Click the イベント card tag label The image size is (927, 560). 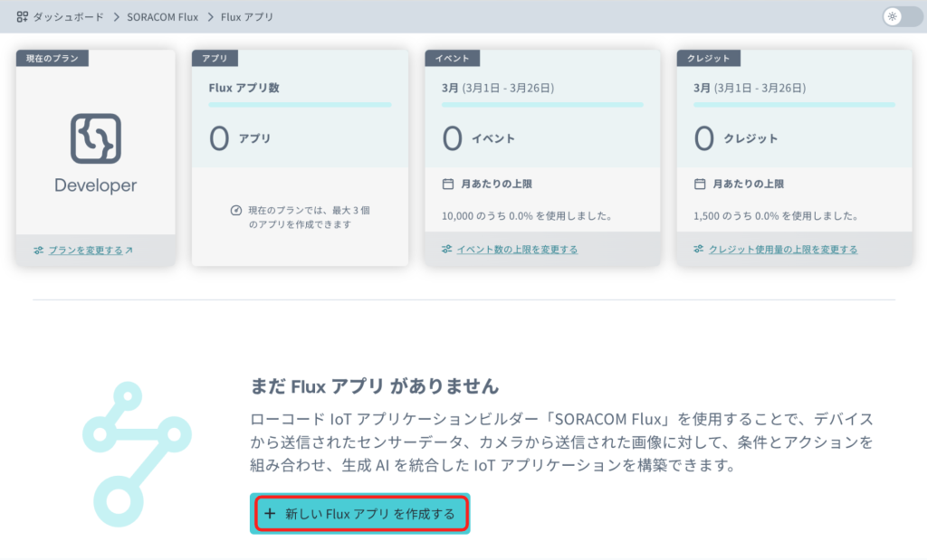453,58
